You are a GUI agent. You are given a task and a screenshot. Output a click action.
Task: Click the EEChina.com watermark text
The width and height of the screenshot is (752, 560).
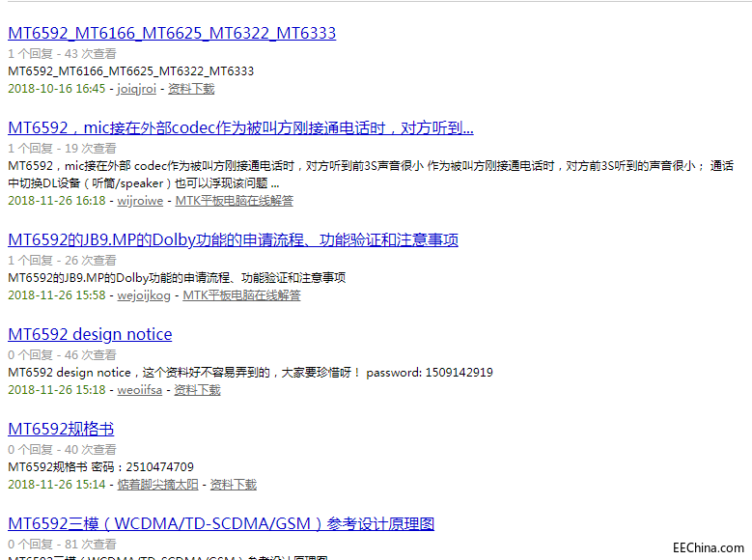(x=709, y=547)
